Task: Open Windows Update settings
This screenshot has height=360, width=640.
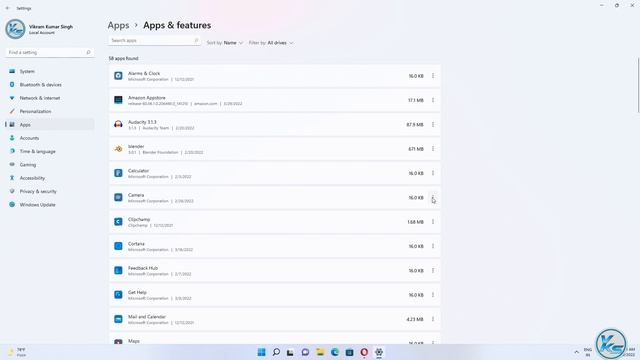Action: [x=50, y=205]
